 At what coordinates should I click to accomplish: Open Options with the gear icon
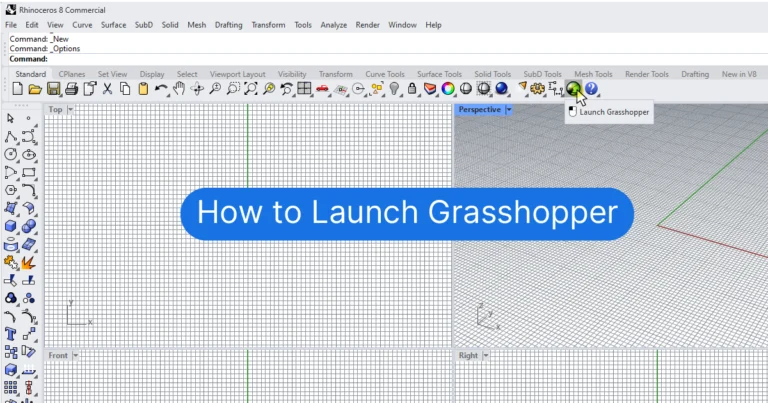pyautogui.click(x=538, y=89)
